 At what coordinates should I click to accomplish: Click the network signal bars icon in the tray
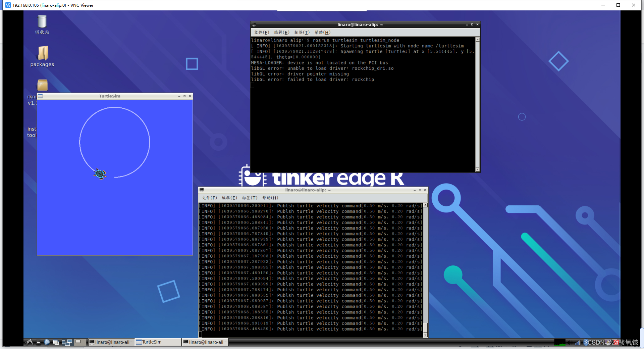pyautogui.click(x=578, y=342)
